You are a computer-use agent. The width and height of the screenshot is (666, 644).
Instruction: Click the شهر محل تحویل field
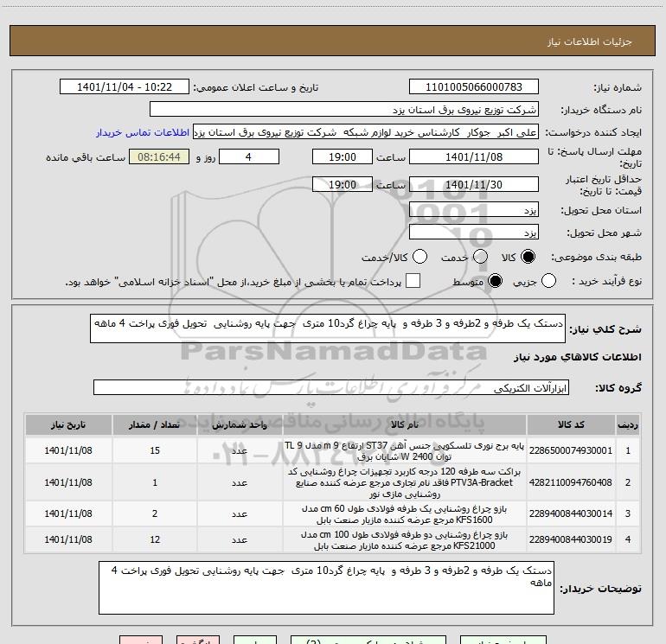pos(474,233)
